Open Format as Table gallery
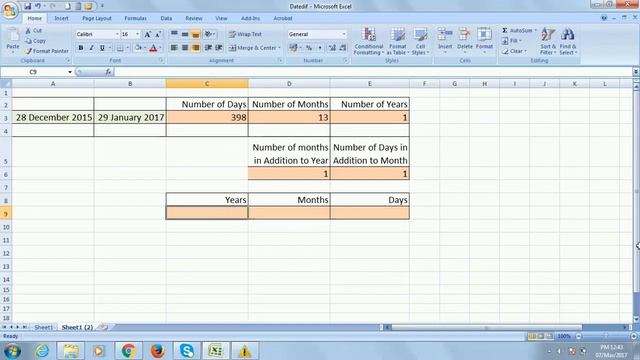The width and height of the screenshot is (640, 360). coord(398,41)
